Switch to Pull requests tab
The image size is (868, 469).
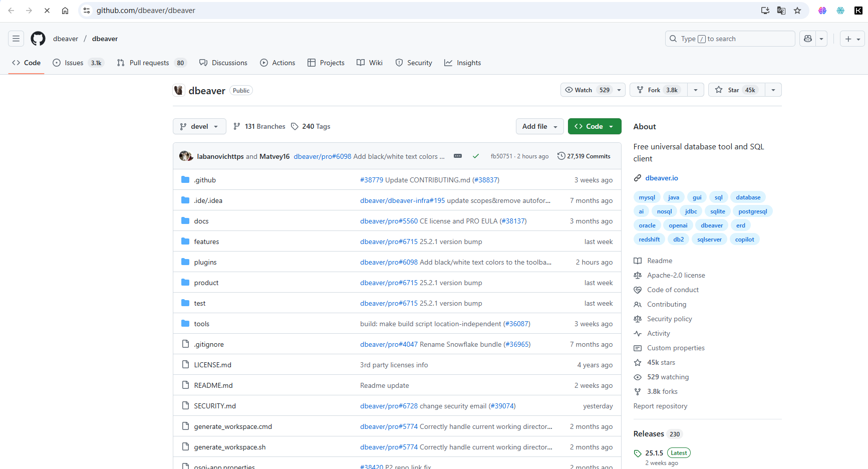151,63
